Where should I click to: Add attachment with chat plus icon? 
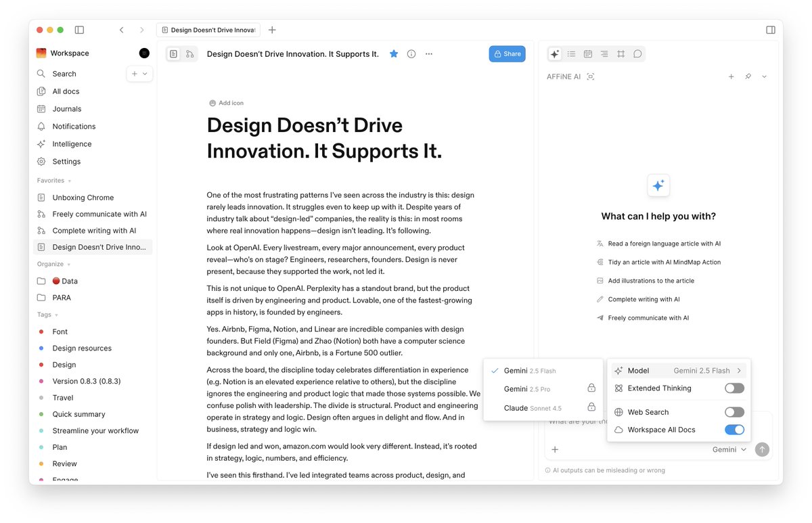pos(555,449)
